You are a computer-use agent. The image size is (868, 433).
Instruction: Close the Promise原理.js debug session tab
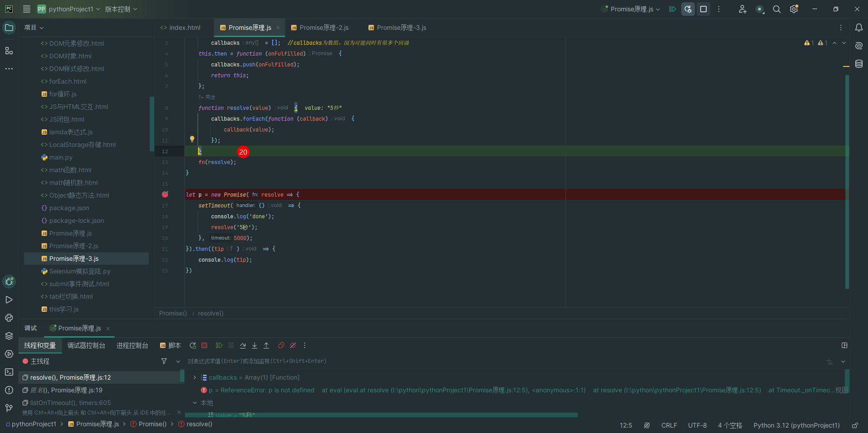108,329
